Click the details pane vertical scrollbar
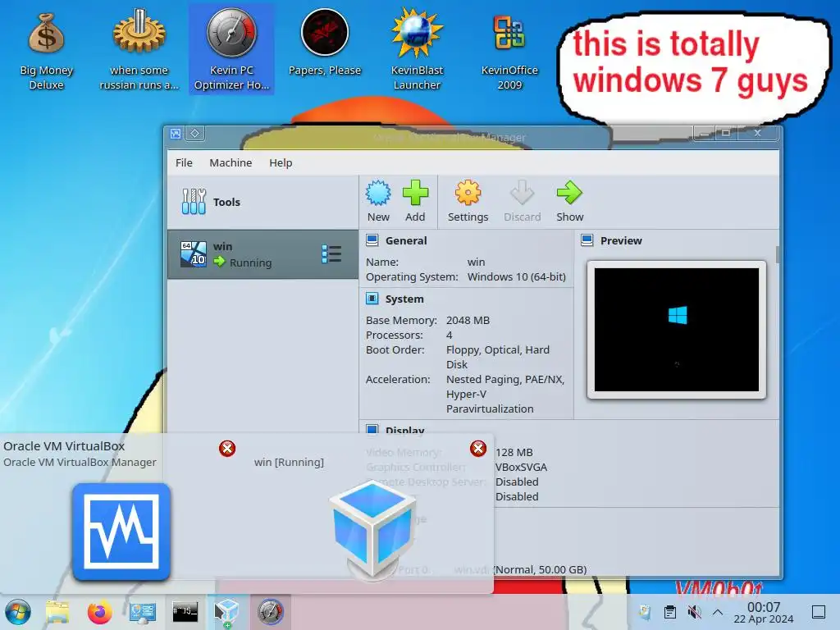This screenshot has height=630, width=840. pyautogui.click(x=777, y=254)
